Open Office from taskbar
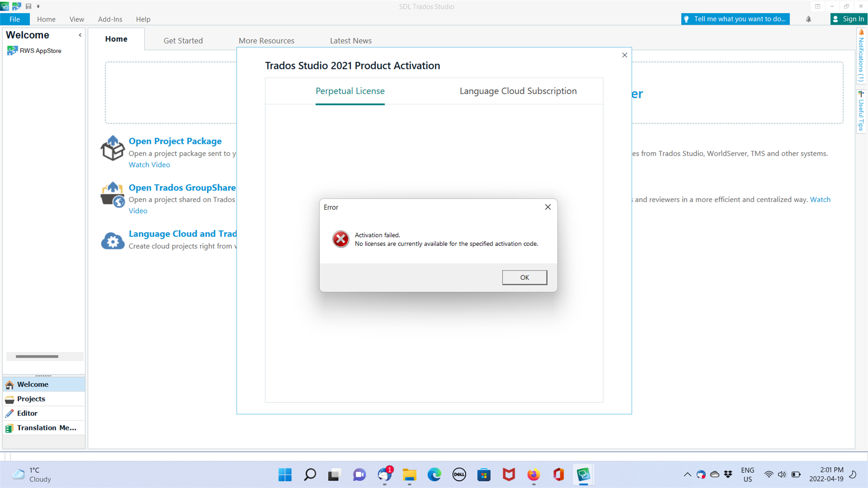Screen dimensions: 868x488 tap(558, 475)
